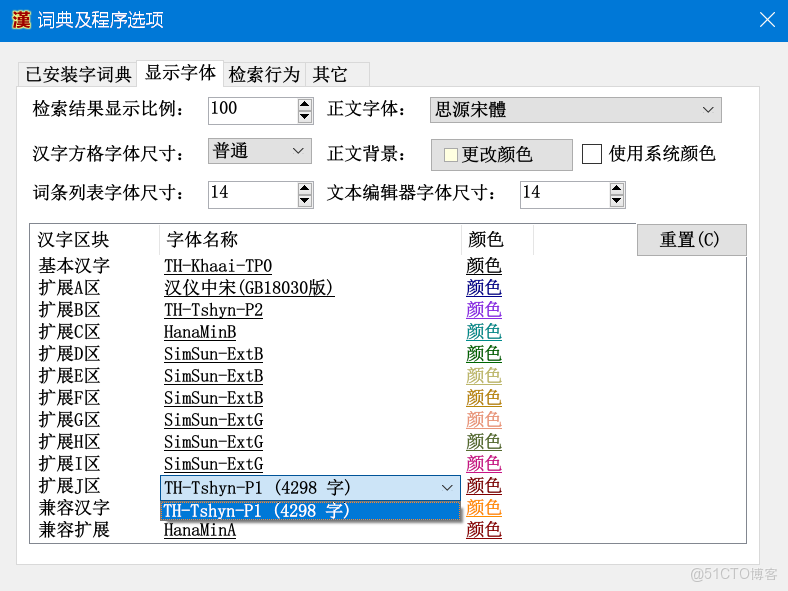Click SimSun-ExtG font for 扩展H区
This screenshot has width=788, height=591.
coord(214,442)
